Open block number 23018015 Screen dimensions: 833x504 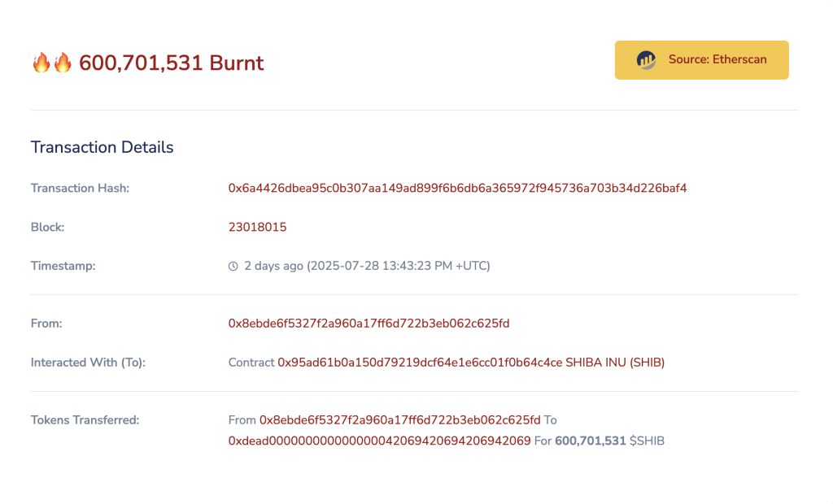coord(258,227)
